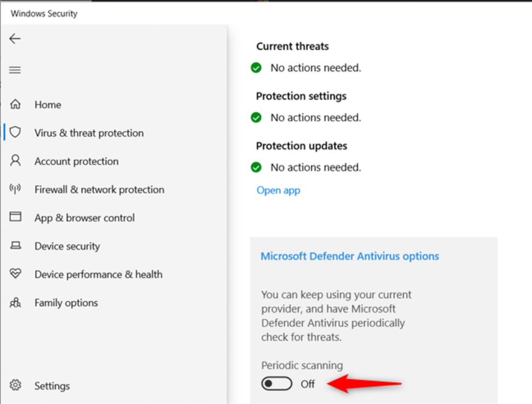Image resolution: width=532 pixels, height=404 pixels.
Task: Click the Family options people icon
Action: pyautogui.click(x=15, y=303)
